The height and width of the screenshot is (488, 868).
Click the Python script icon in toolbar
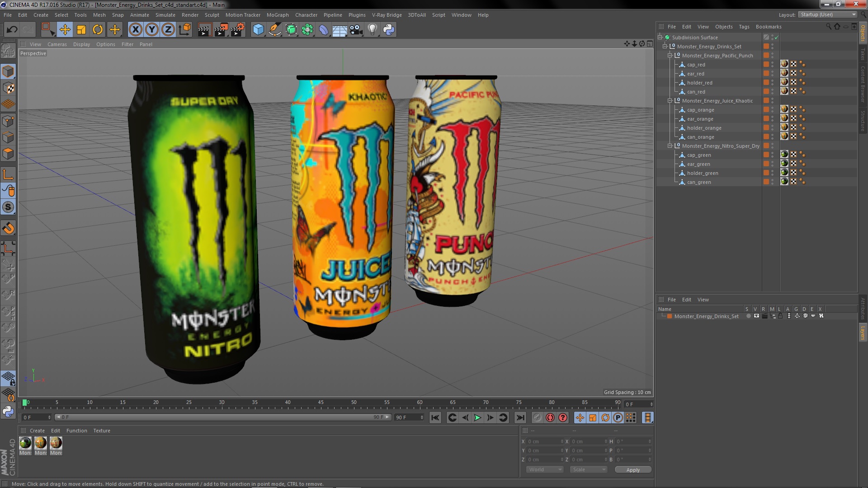[x=389, y=30]
